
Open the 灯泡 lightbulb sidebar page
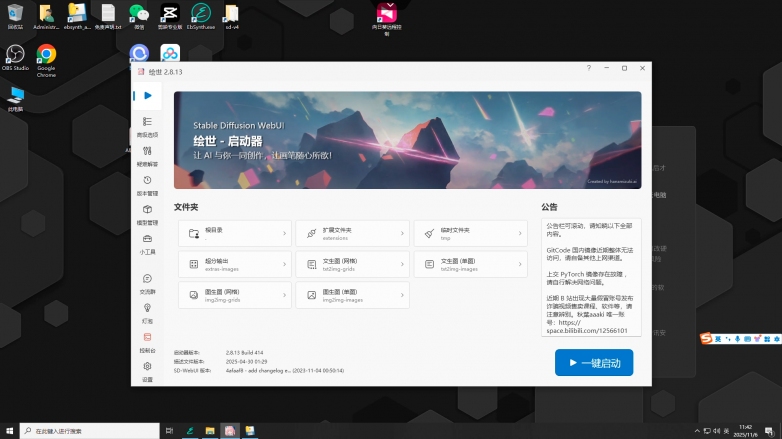[x=147, y=313]
